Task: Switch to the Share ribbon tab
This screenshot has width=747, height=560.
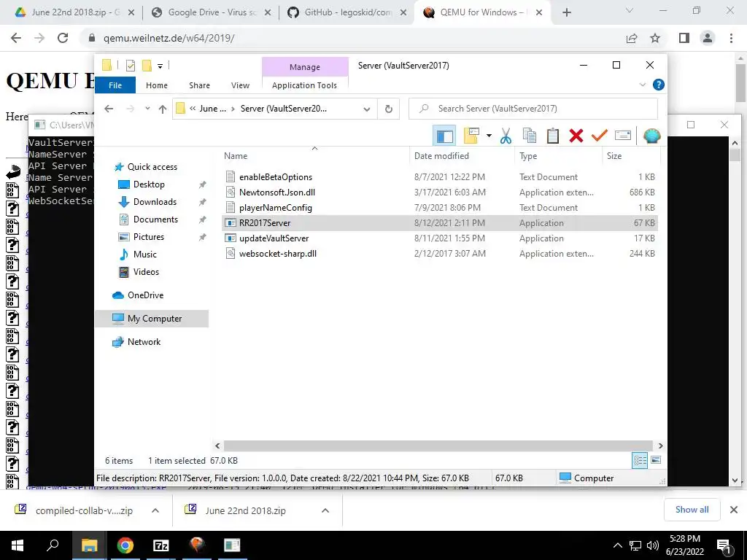Action: pos(199,85)
